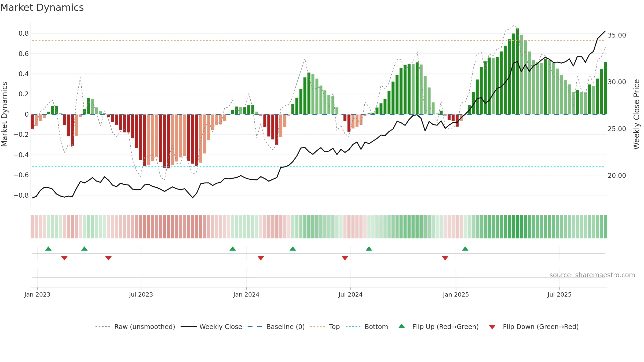Select the Flip Down marker just before Jul 2024
Screen dimensions: 644x362
[345, 258]
